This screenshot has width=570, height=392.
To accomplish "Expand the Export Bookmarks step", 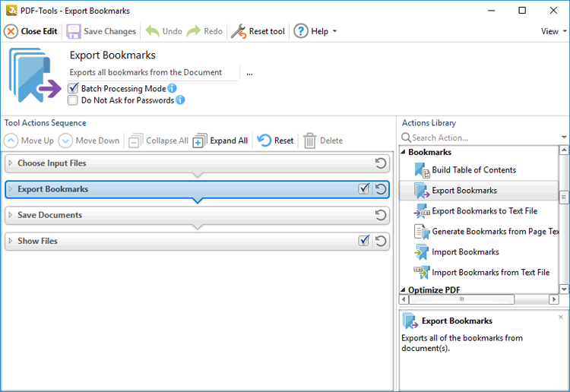I will pos(11,189).
